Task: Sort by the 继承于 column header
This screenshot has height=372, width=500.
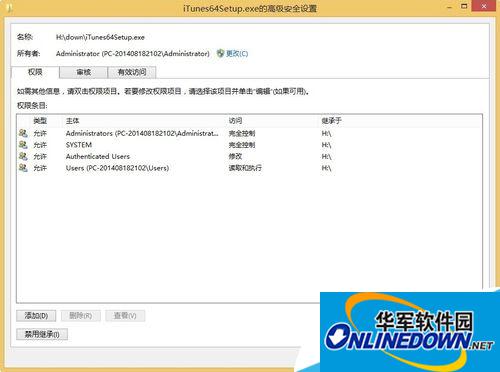Action: point(331,121)
